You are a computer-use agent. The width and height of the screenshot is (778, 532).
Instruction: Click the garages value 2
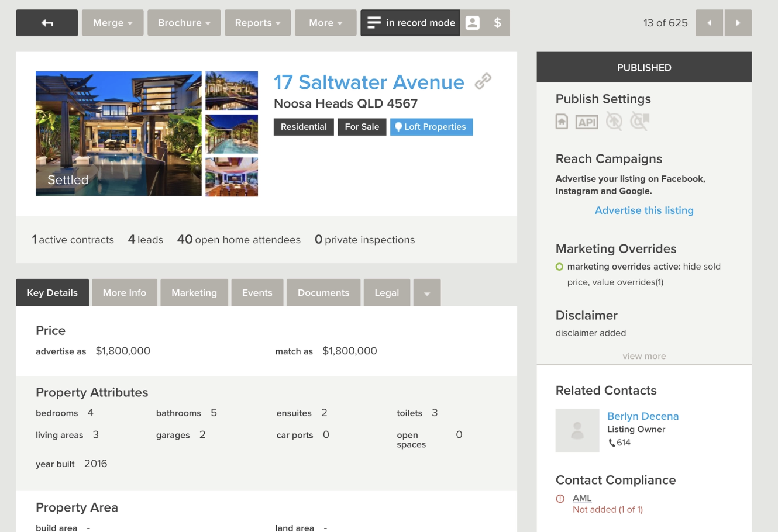click(x=202, y=434)
